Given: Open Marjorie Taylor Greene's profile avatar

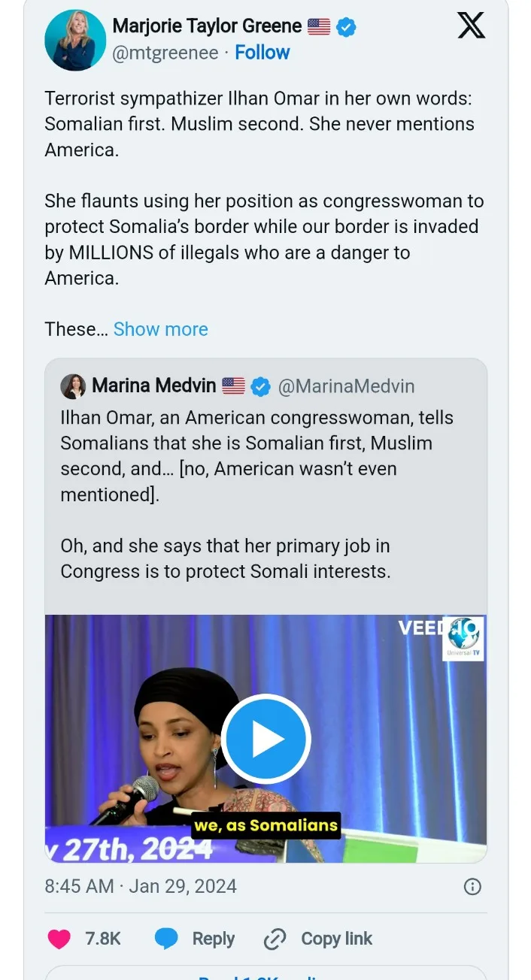Looking at the screenshot, I should click(75, 41).
